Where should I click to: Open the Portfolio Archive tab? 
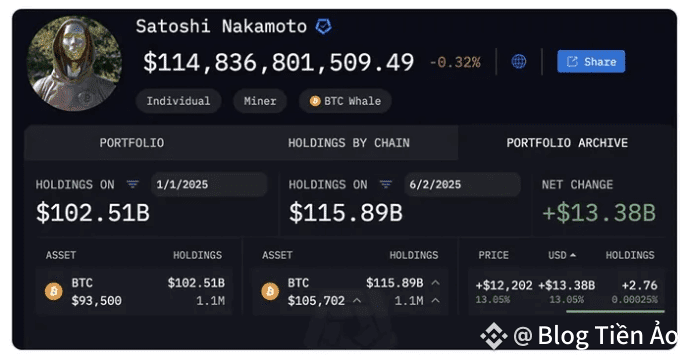pos(567,143)
